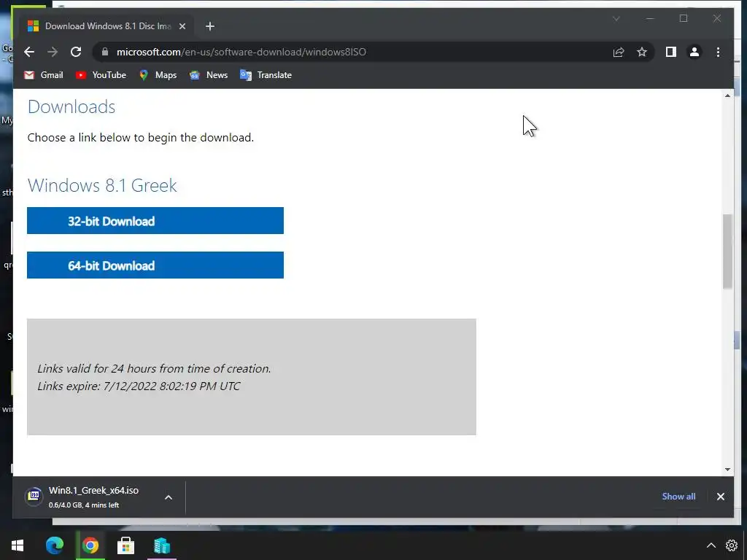Open a new browser tab

coord(210,26)
